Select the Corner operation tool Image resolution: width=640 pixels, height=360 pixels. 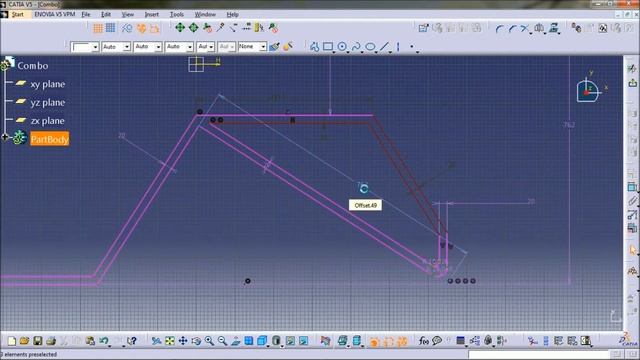(499, 29)
